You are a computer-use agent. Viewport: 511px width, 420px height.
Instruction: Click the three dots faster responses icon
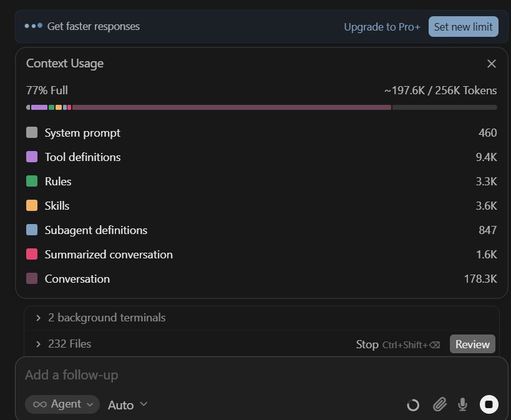[x=34, y=26]
